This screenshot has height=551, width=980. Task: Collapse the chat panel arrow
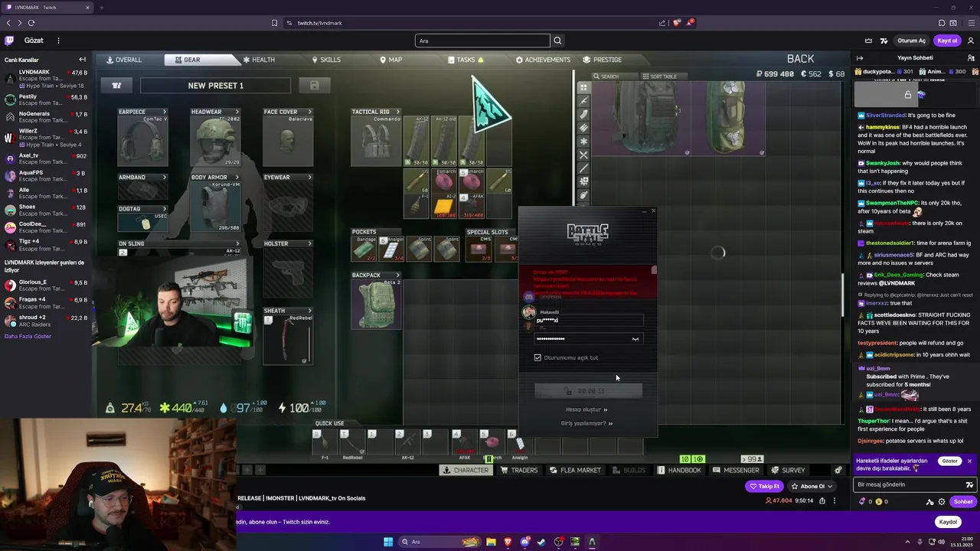coord(860,58)
